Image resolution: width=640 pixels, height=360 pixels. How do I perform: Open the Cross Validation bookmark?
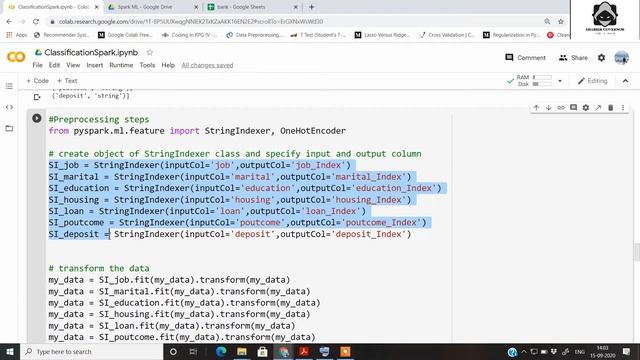coord(447,35)
